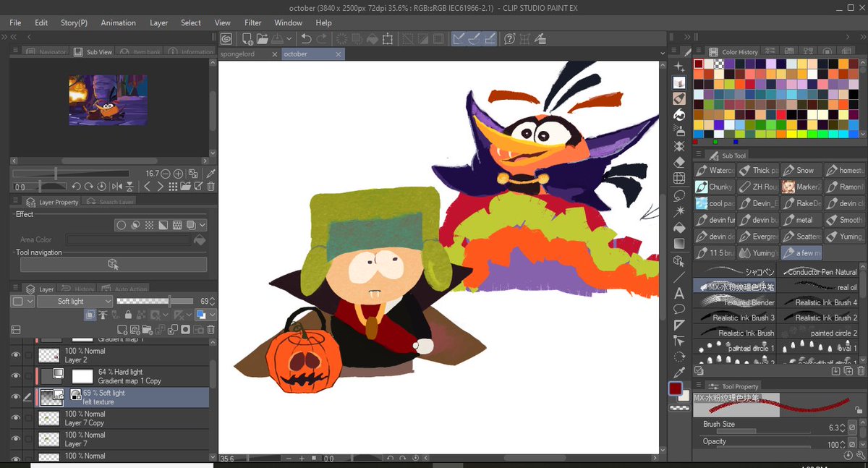The image size is (868, 468).
Task: Choose the Textured Blender brush
Action: (734, 302)
